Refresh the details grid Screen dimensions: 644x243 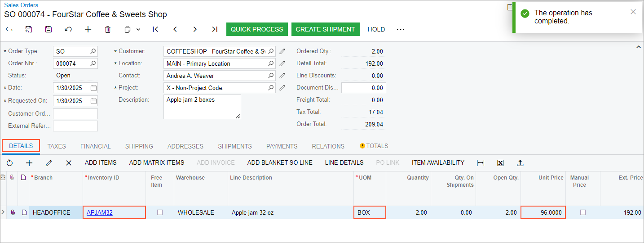(9, 163)
